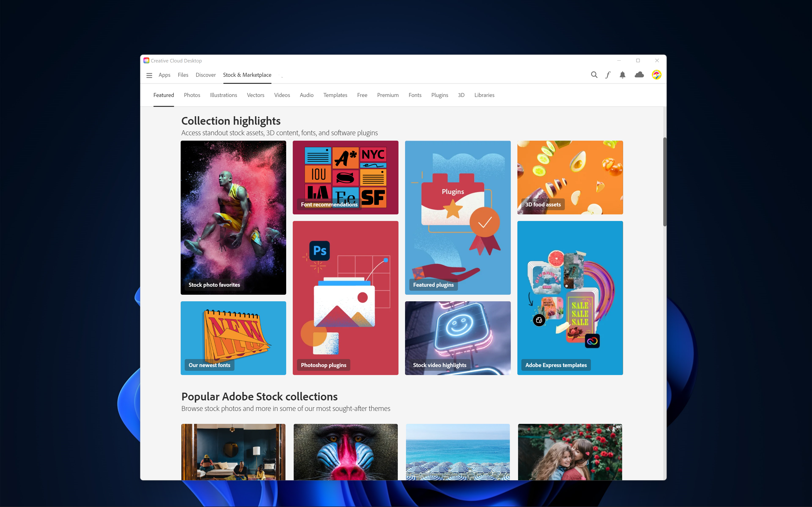
Task: Open the Discover section
Action: (x=206, y=75)
